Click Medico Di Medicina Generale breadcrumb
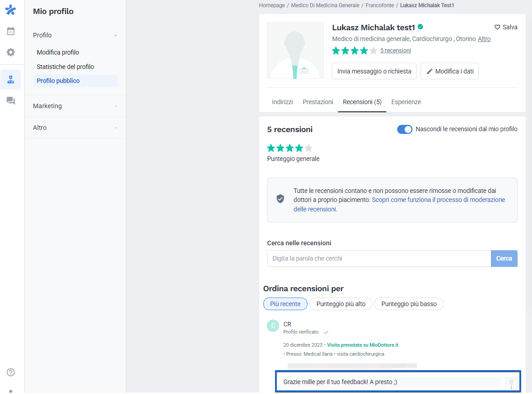Image resolution: width=532 pixels, height=394 pixels. 325,5
